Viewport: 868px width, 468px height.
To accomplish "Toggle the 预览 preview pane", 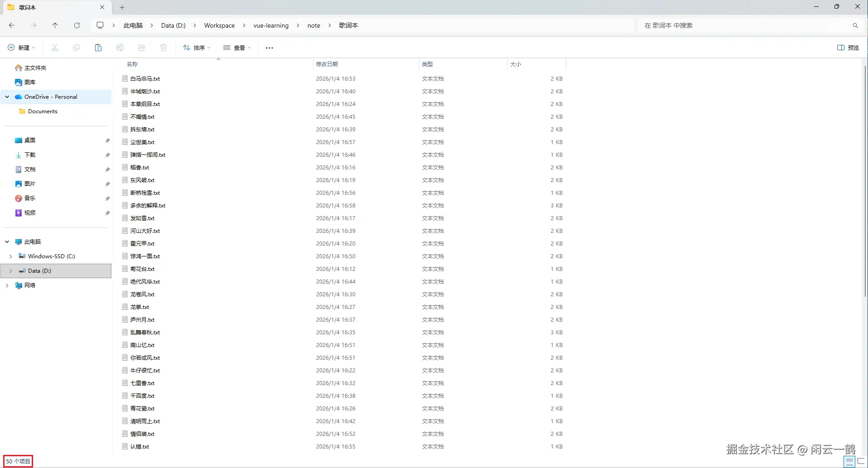I will point(848,48).
